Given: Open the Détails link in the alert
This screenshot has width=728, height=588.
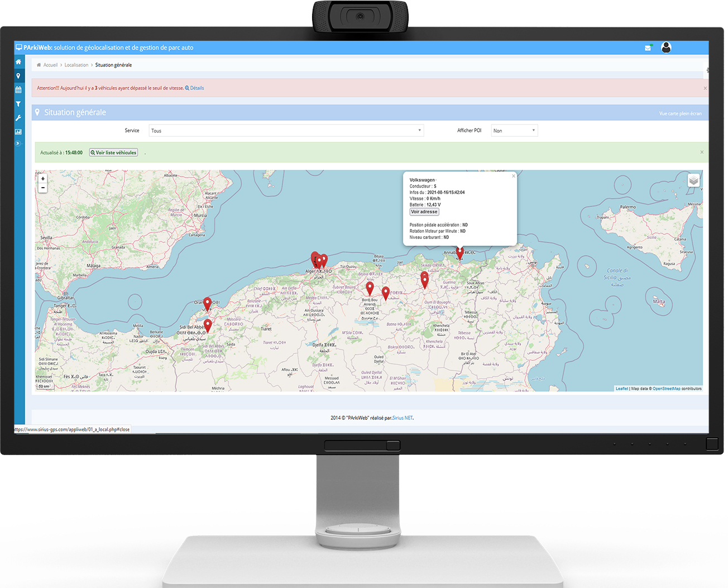Looking at the screenshot, I should click(197, 88).
